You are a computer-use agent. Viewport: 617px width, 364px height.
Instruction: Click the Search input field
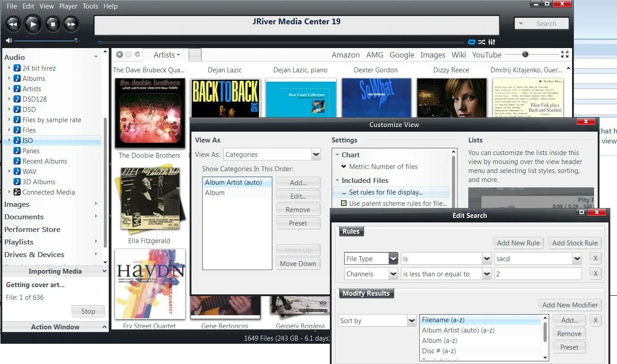click(547, 24)
